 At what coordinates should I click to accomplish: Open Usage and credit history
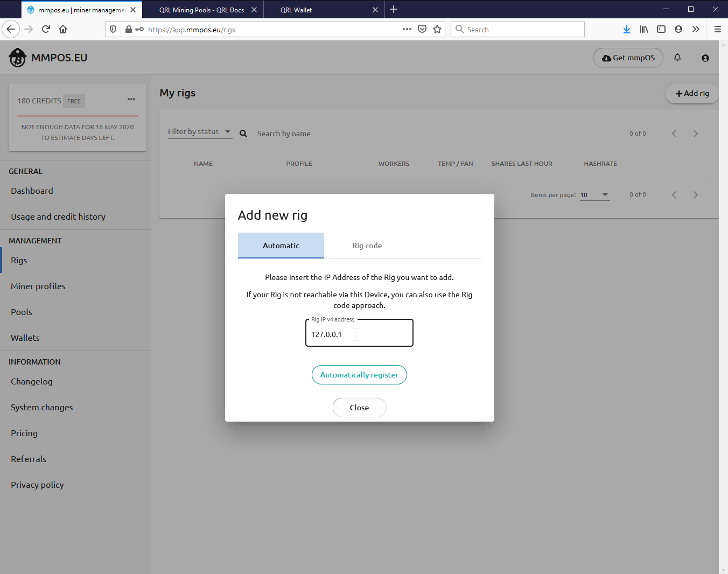click(x=58, y=217)
